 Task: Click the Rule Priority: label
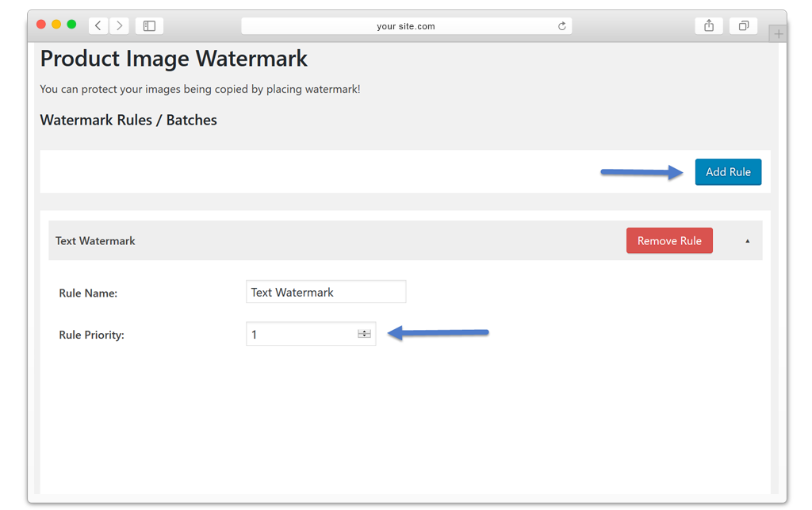point(92,335)
